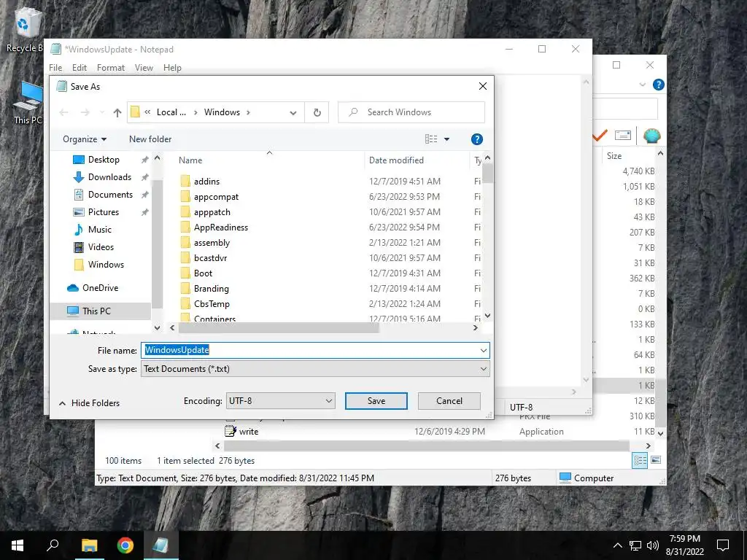
Task: Click the orange checkmark icon in Explorer window
Action: (600, 136)
